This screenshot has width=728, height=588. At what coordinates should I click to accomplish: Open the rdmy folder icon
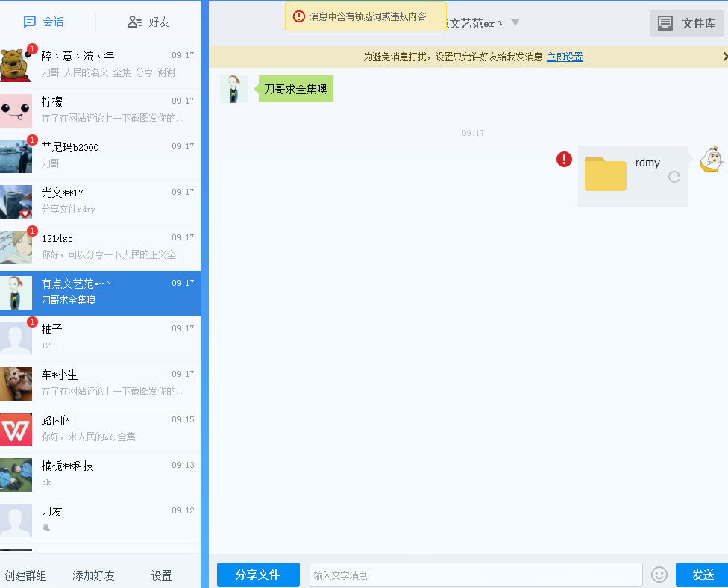pyautogui.click(x=605, y=174)
